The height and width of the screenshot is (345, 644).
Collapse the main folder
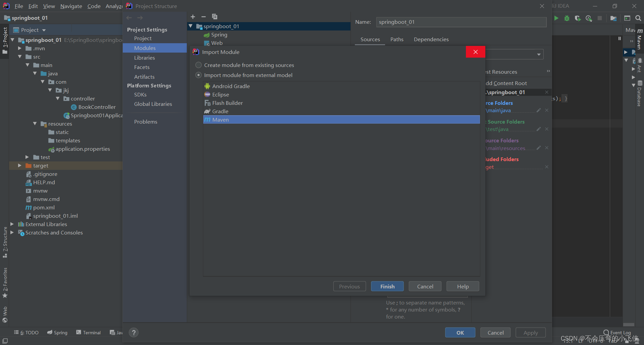[28, 65]
